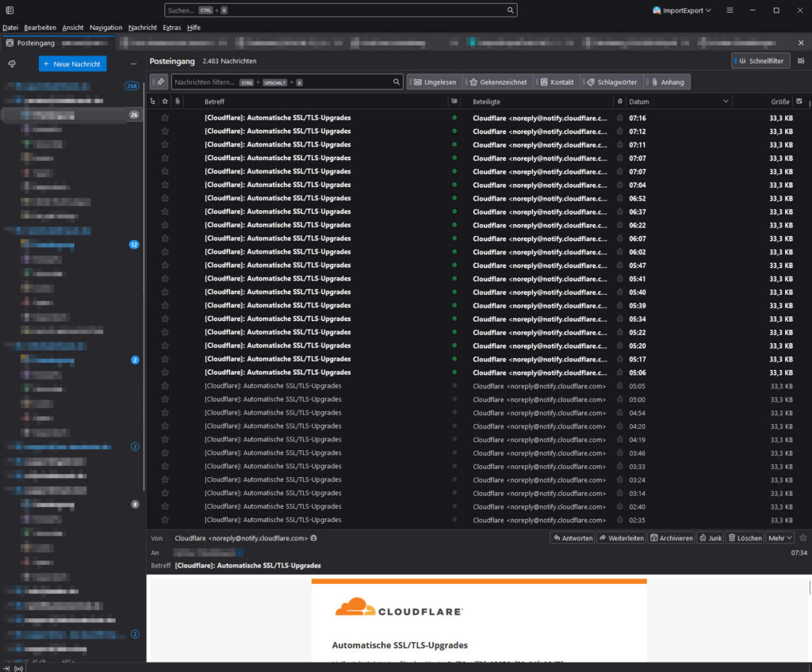The height and width of the screenshot is (672, 812).
Task: Open the folder pane options three-dot menu
Action: point(133,63)
